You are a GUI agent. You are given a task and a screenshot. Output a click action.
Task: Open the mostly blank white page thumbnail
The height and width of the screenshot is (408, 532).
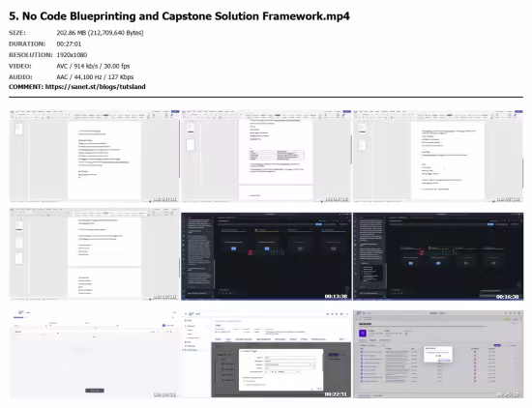94,354
